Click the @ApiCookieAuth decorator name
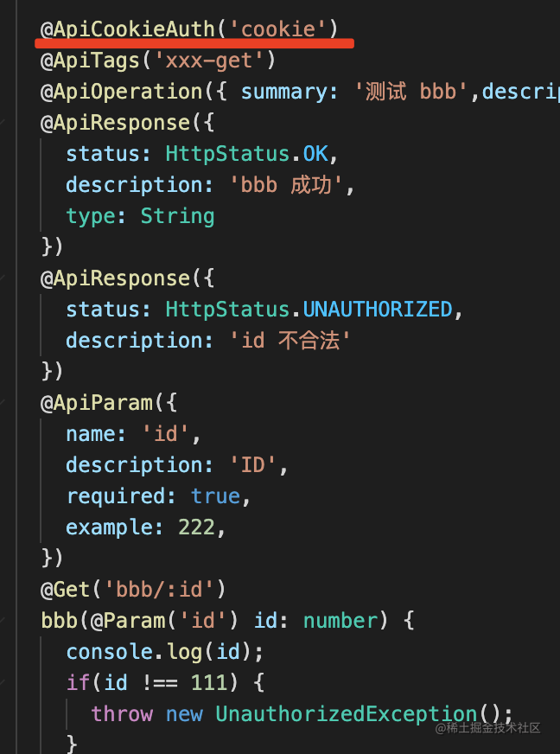The height and width of the screenshot is (754, 560). click(x=127, y=29)
